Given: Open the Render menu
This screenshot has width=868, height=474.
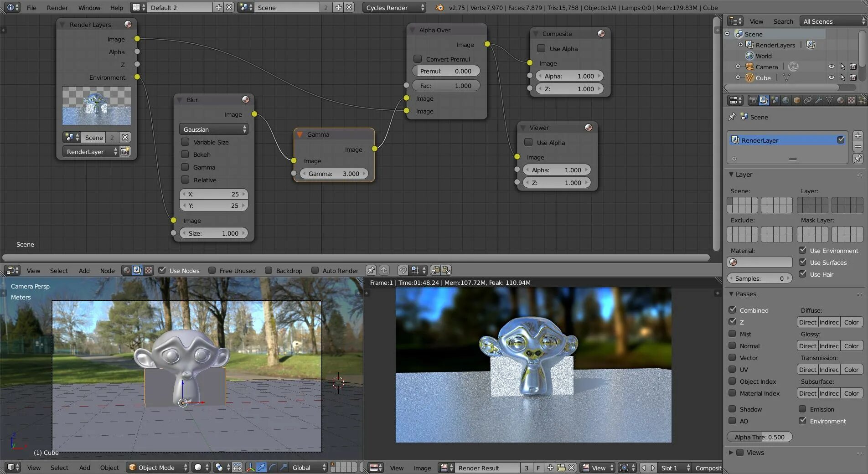Looking at the screenshot, I should (57, 8).
